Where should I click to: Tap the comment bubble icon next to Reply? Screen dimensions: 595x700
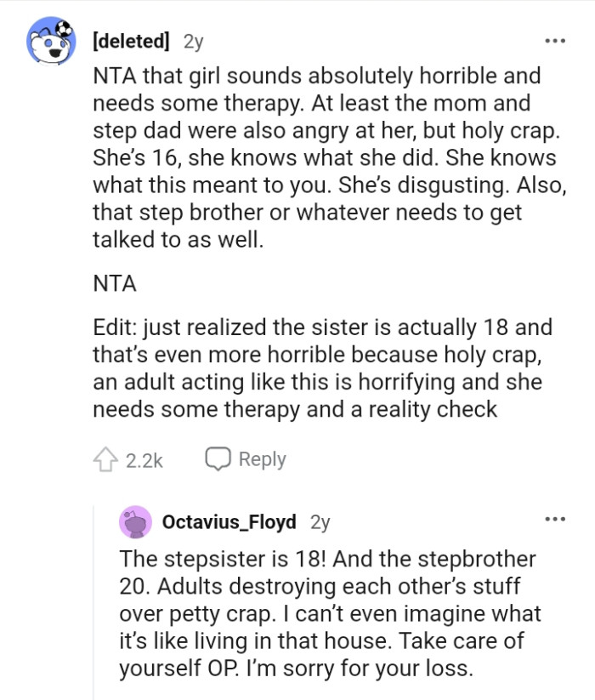coord(219,458)
